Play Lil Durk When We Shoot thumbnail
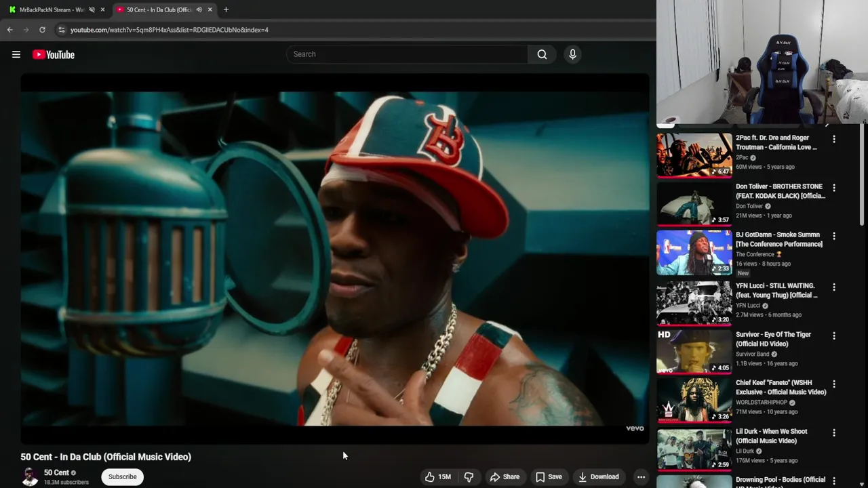The image size is (868, 488). [x=694, y=449]
